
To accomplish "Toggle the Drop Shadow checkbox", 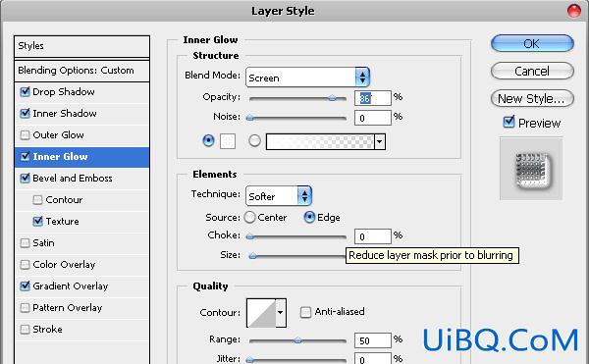I will point(25,91).
